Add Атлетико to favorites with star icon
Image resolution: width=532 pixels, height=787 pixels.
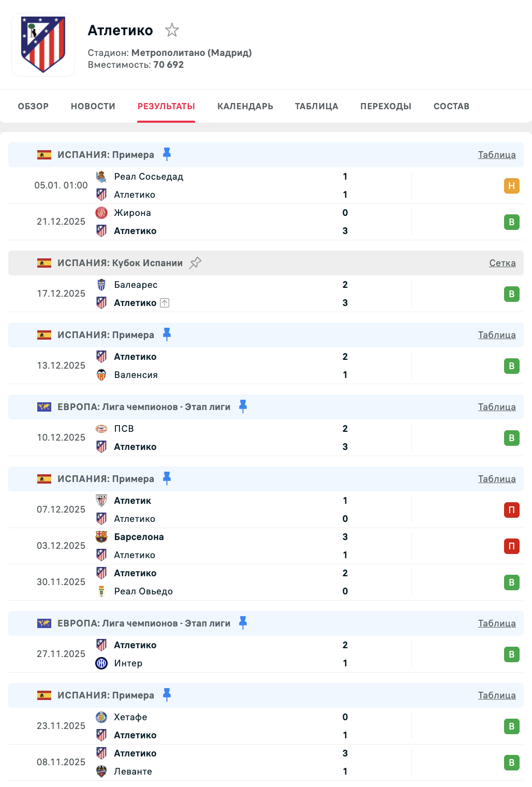pyautogui.click(x=172, y=30)
